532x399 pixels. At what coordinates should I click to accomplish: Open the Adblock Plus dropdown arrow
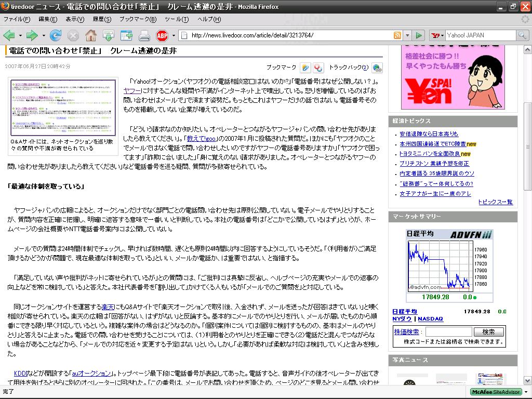(x=174, y=35)
